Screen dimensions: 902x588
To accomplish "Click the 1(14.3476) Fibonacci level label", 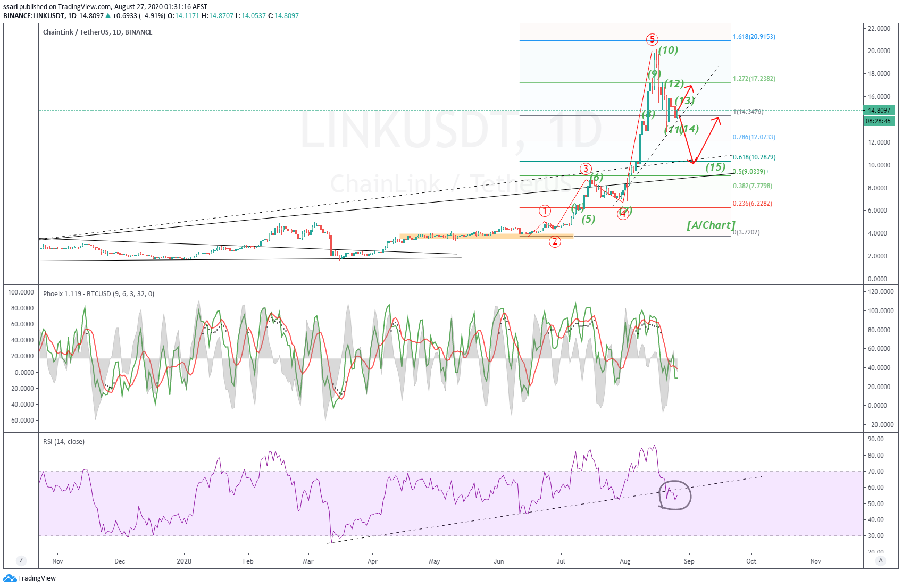I will (748, 112).
